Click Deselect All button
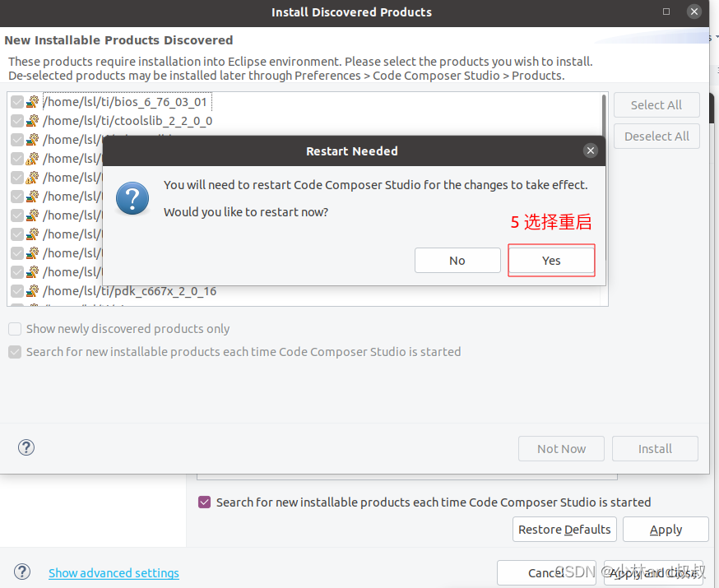The height and width of the screenshot is (588, 719). [x=656, y=137]
